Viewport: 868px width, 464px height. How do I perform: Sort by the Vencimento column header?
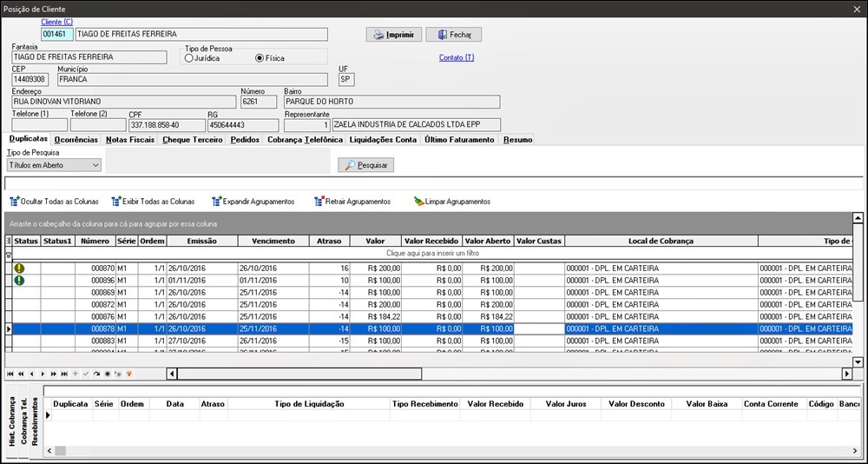pos(273,242)
